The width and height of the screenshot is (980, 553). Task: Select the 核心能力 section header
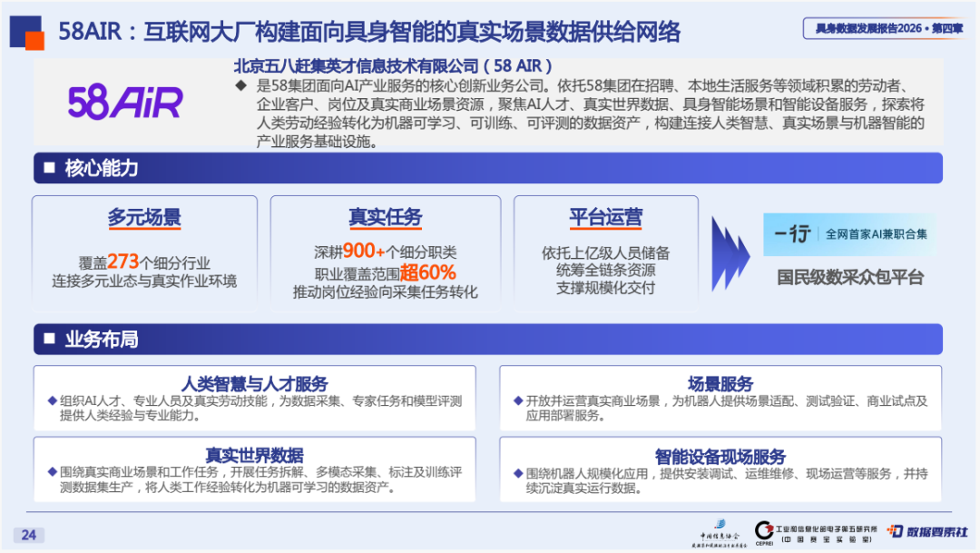point(487,168)
